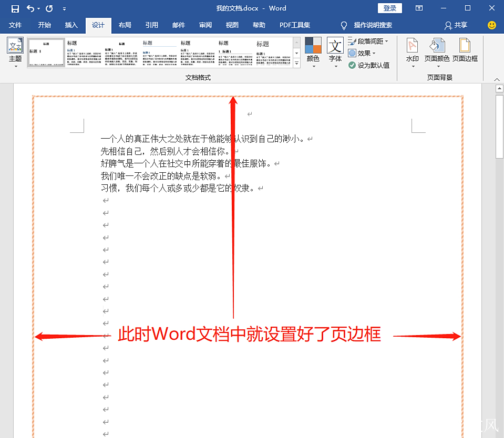Click the Save icon on quick access toolbar
The width and height of the screenshot is (504, 438).
[15, 8]
